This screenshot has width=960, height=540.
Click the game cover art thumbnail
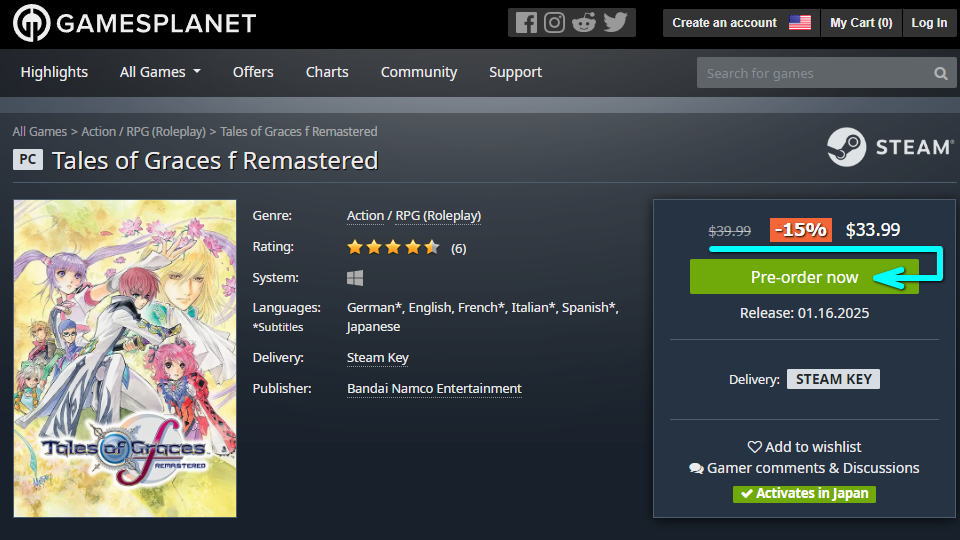pos(125,359)
